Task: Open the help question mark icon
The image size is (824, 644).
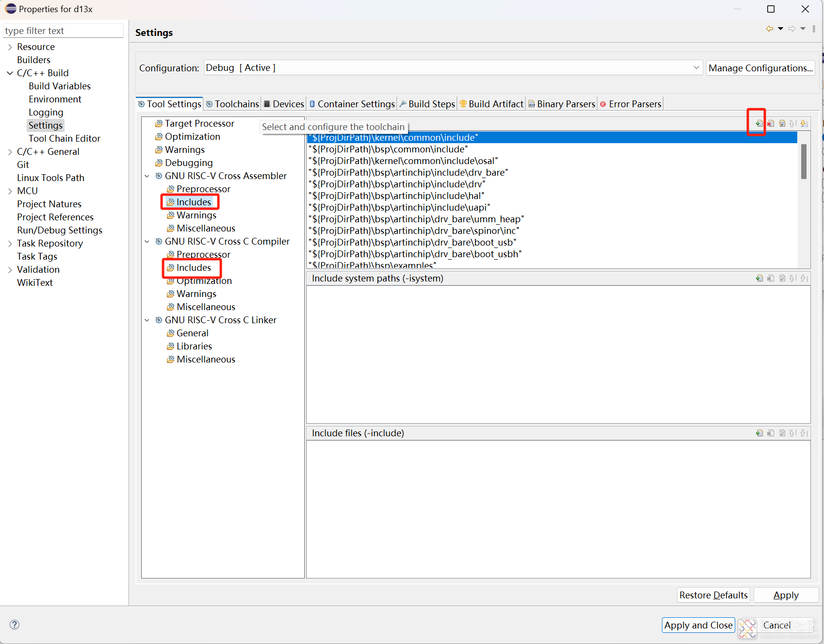Action: pyautogui.click(x=15, y=625)
